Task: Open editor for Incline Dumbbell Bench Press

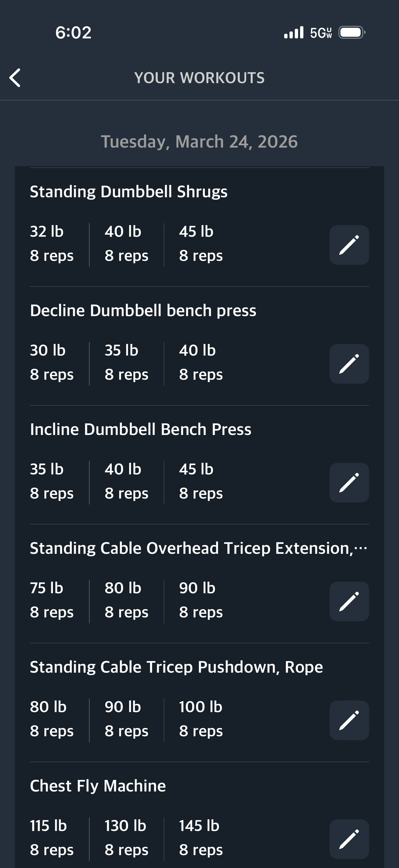Action: pos(349,483)
